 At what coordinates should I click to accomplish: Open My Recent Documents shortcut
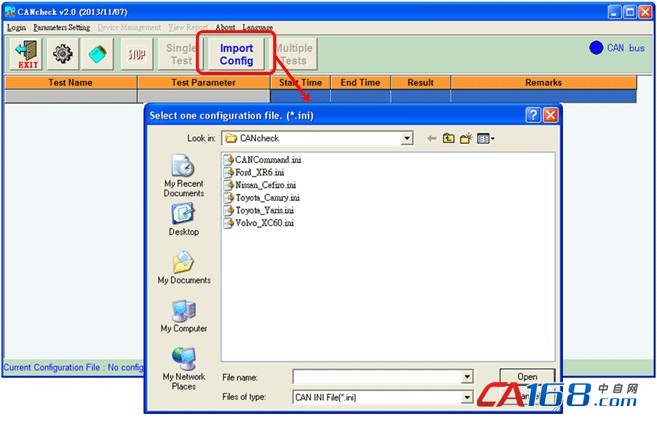(x=183, y=175)
